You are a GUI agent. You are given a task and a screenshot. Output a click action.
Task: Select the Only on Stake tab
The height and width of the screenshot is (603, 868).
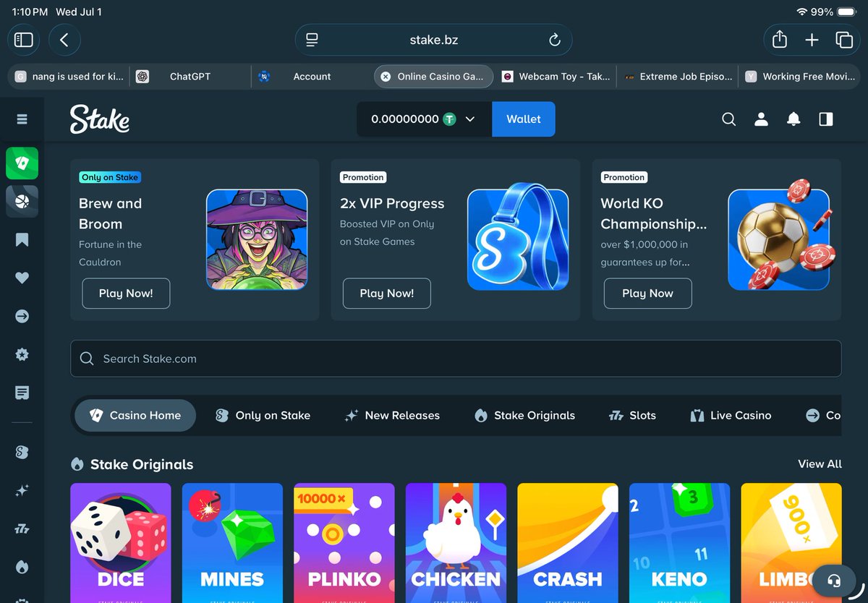click(x=263, y=415)
